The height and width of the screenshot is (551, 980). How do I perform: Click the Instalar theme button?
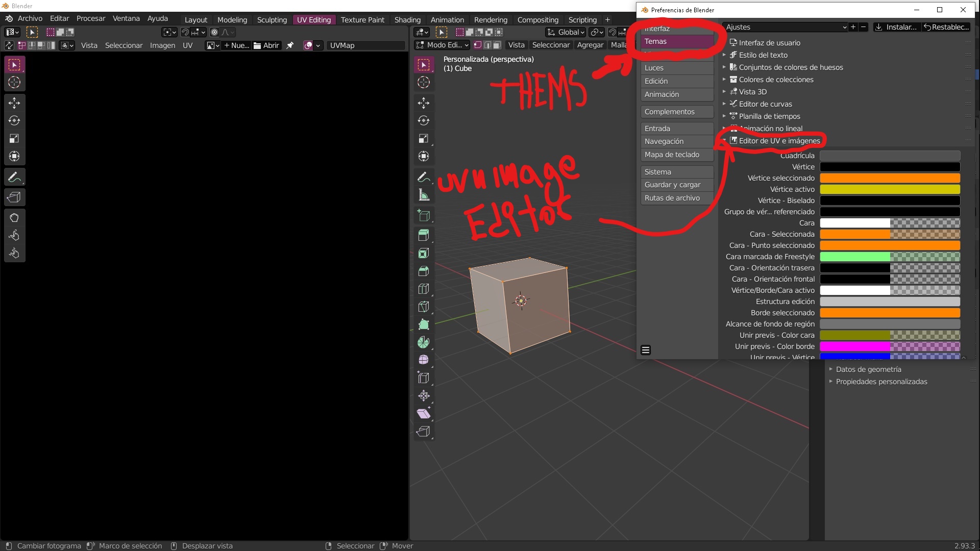(896, 27)
